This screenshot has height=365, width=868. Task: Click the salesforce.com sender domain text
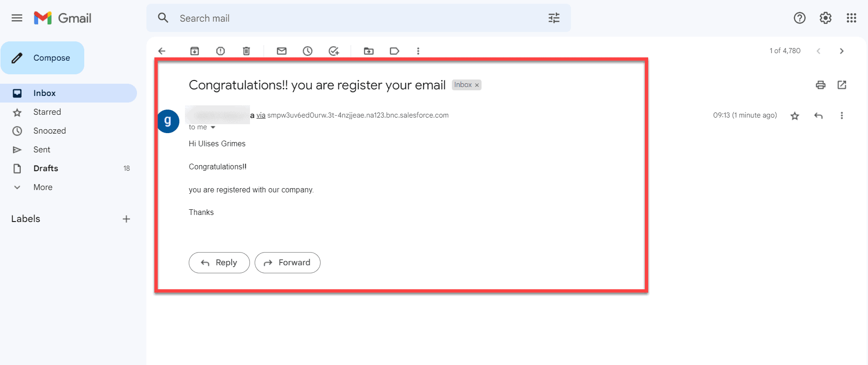click(x=358, y=115)
